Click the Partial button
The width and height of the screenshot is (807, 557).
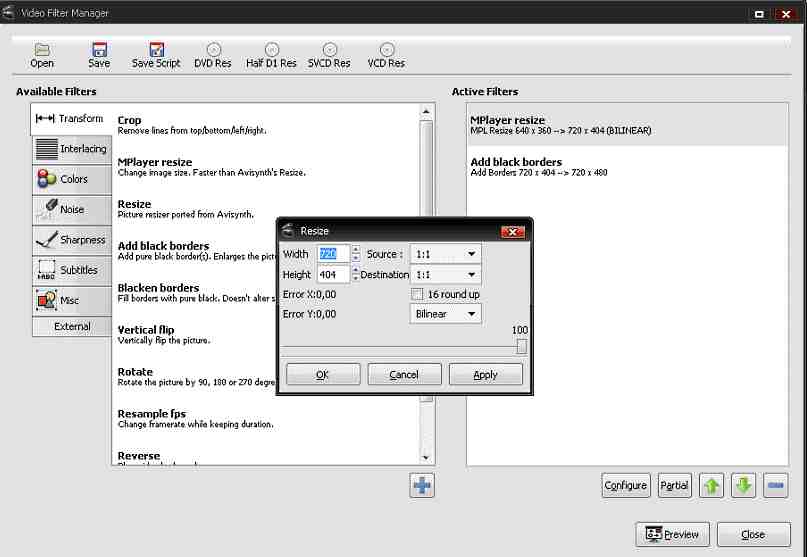point(674,485)
